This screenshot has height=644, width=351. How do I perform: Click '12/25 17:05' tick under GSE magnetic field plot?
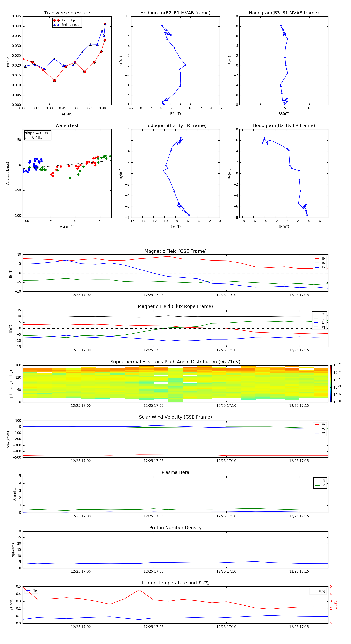153,295
